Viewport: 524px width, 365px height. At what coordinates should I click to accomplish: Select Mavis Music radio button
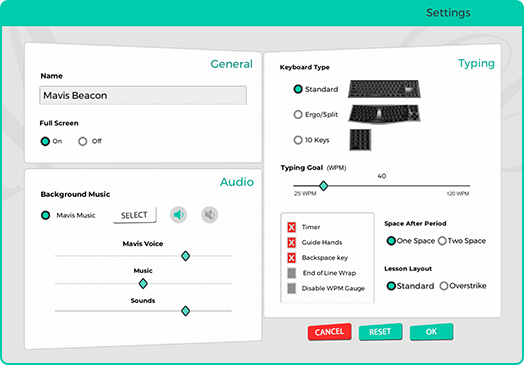(x=45, y=215)
